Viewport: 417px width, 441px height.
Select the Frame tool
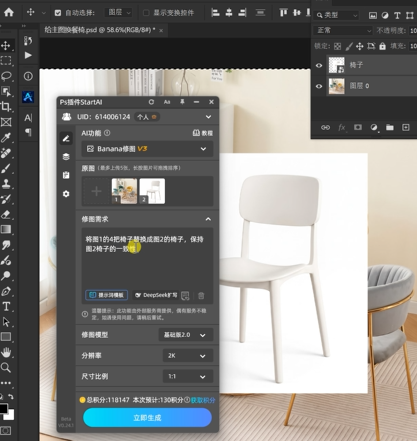6,122
